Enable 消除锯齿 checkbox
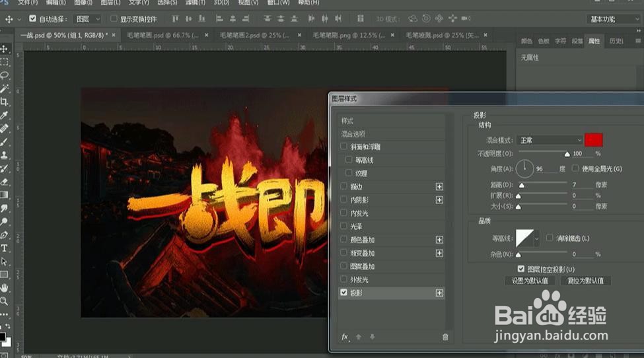 tap(550, 238)
